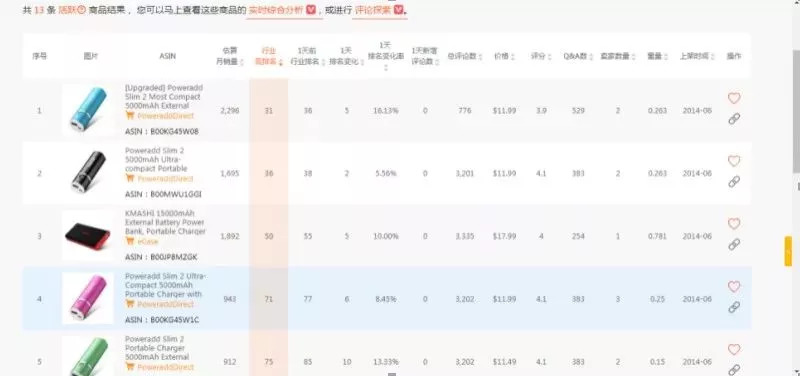
Task: Sort by Q&A数 column header
Action: 578,57
